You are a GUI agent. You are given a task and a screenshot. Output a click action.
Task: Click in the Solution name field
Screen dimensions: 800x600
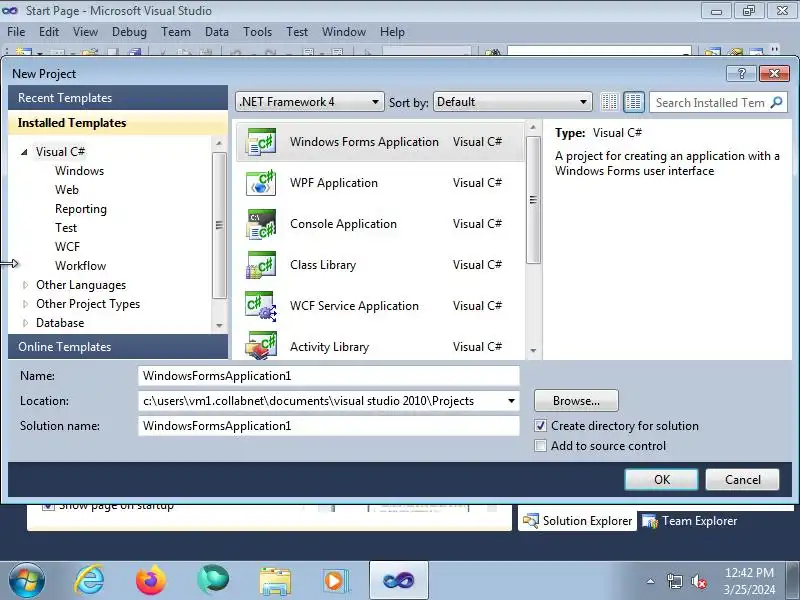point(329,426)
